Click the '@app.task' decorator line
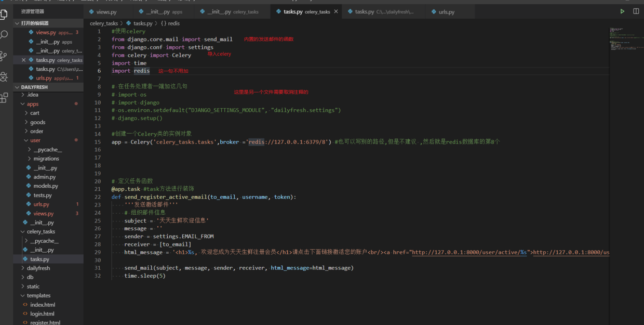 coord(126,189)
